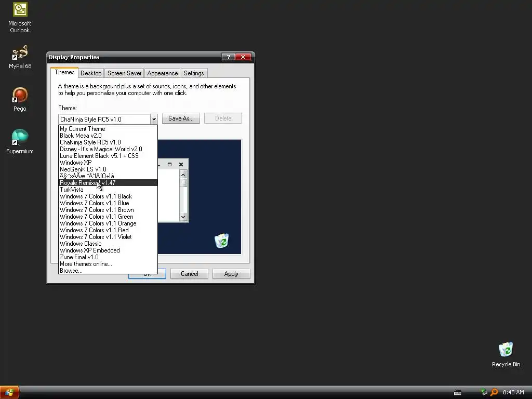Image resolution: width=532 pixels, height=399 pixels.
Task: Click the Save As... button
Action: (181, 118)
